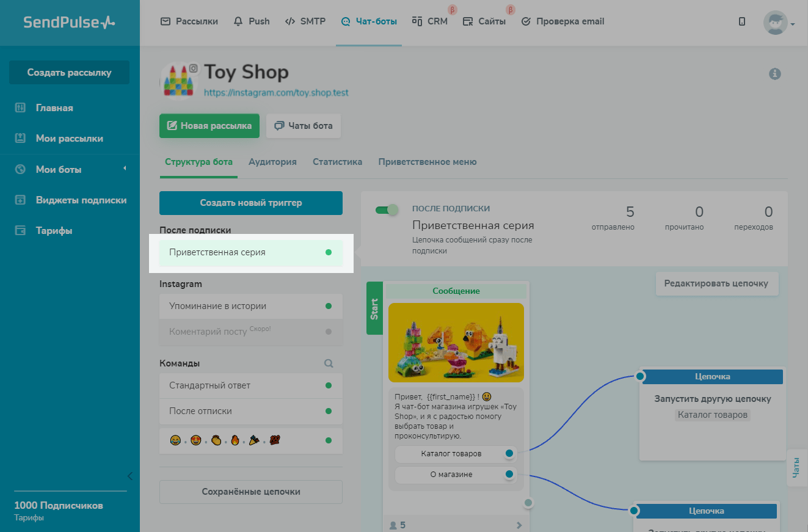Select the emoji reactions command row
This screenshot has width=808, height=532.
(251, 440)
